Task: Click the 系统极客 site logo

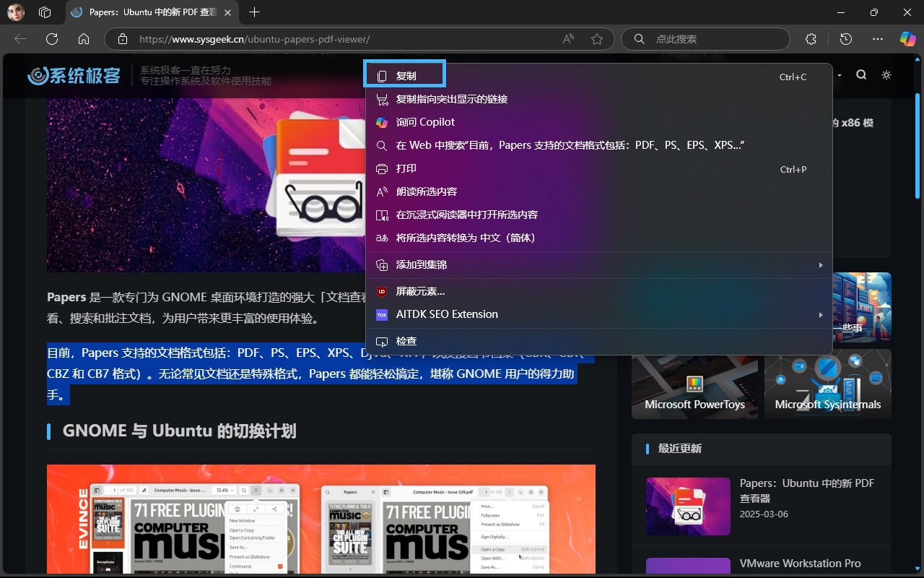Action: [74, 75]
